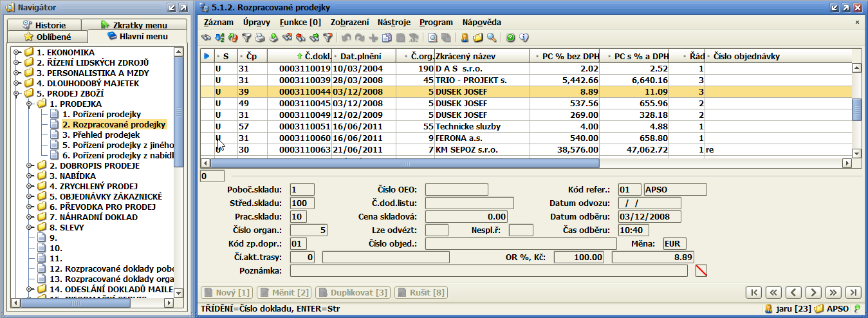868x318 pixels.
Task: Click the red slash icon beside Poznámka
Action: click(x=701, y=270)
